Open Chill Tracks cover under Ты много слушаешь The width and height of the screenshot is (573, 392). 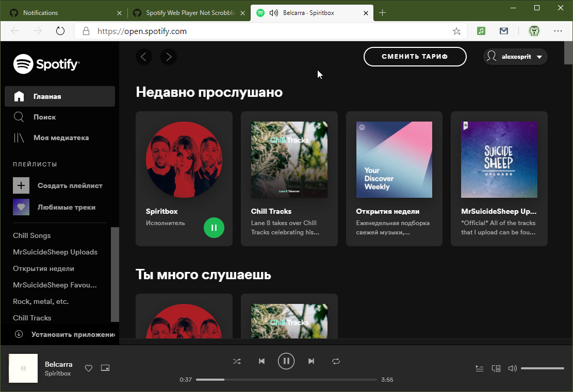click(289, 321)
